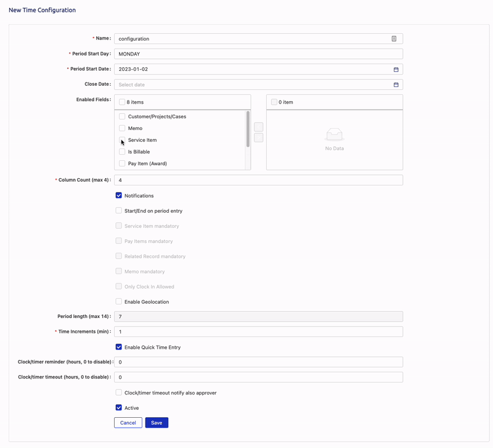Viewport: 493px width, 448px height.
Task: Open the Period Start Date calendar icon
Action: point(396,70)
